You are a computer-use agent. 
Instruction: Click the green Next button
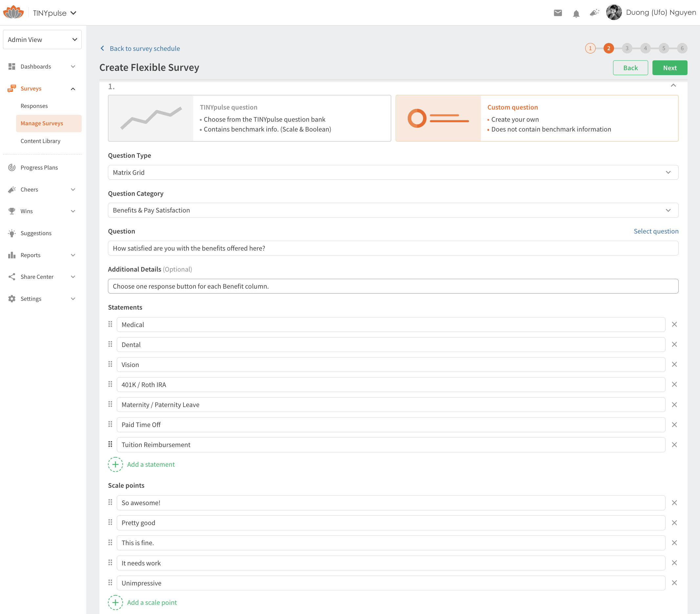tap(669, 68)
